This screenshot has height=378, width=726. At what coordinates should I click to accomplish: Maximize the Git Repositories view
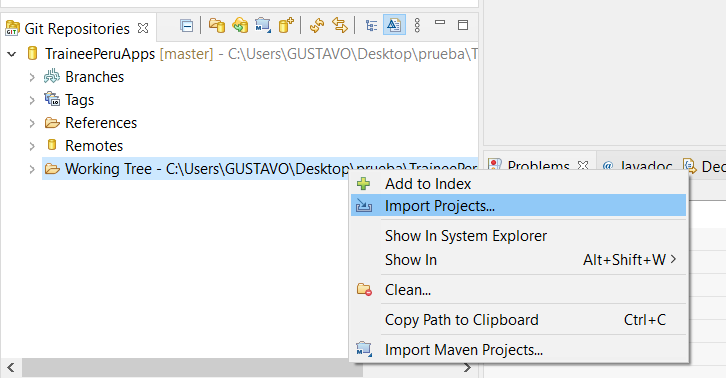[x=463, y=25]
